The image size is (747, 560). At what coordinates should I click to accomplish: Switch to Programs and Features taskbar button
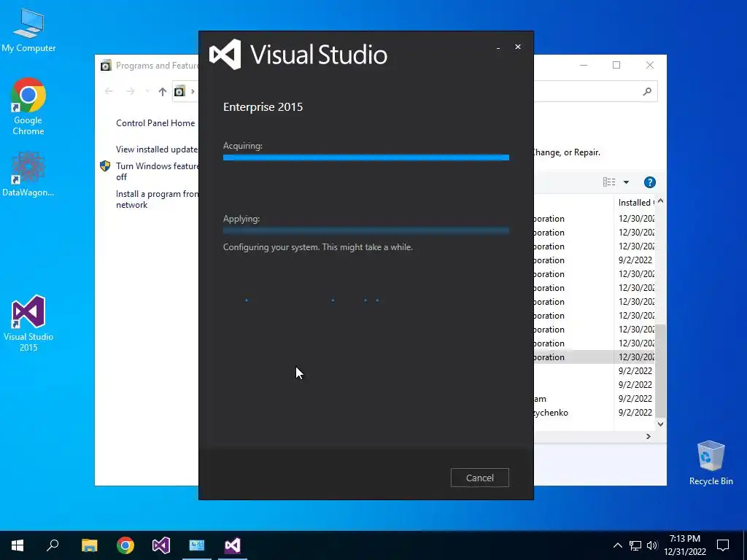[197, 545]
